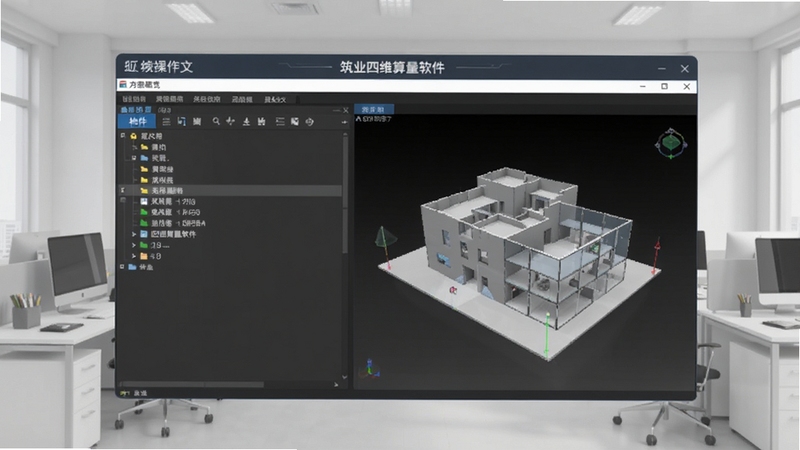Expand the arrow beside the orange folder row
The height and width of the screenshot is (450, 800).
pos(134,256)
